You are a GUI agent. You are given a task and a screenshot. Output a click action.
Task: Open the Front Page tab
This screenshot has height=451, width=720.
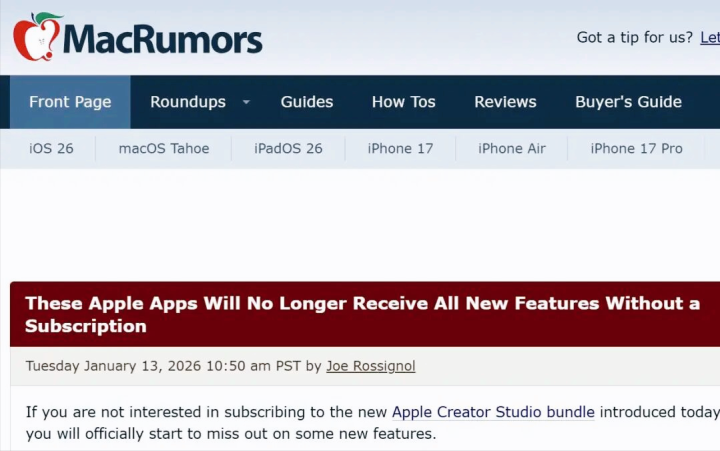pyautogui.click(x=70, y=102)
